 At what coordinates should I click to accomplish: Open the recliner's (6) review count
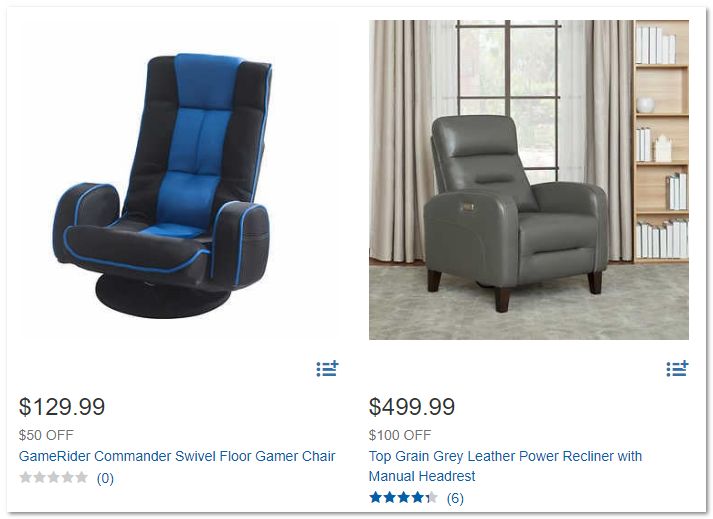click(455, 498)
